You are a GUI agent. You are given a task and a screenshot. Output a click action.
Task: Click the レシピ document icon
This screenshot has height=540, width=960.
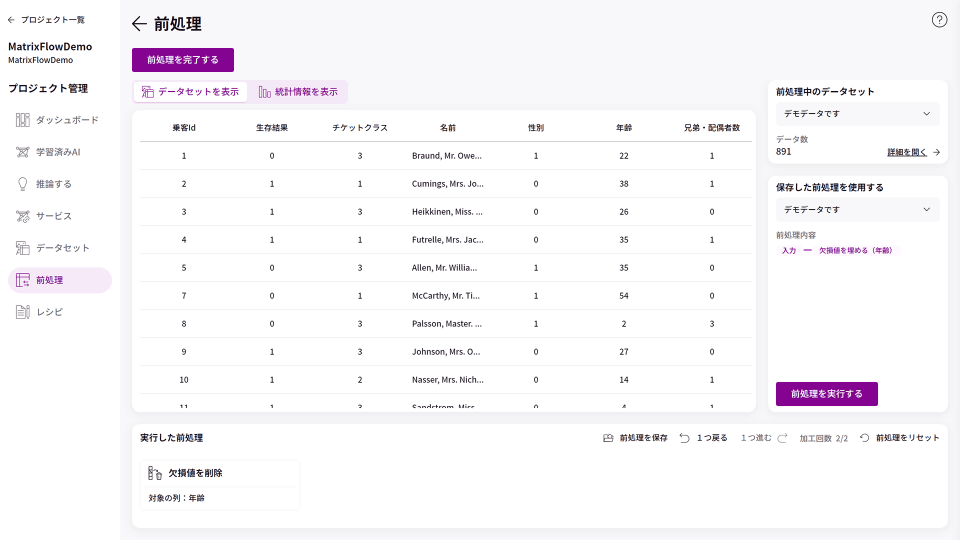point(23,312)
